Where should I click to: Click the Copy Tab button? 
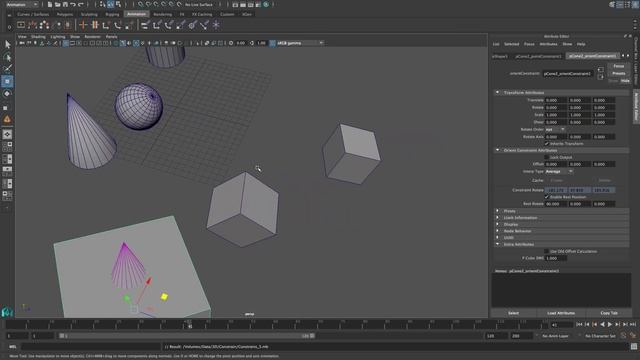click(x=609, y=313)
